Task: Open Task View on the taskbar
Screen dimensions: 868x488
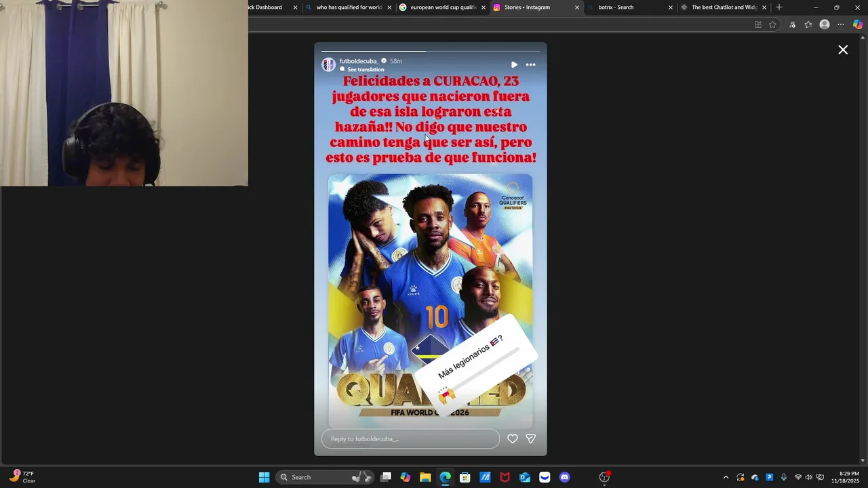Action: (x=386, y=477)
